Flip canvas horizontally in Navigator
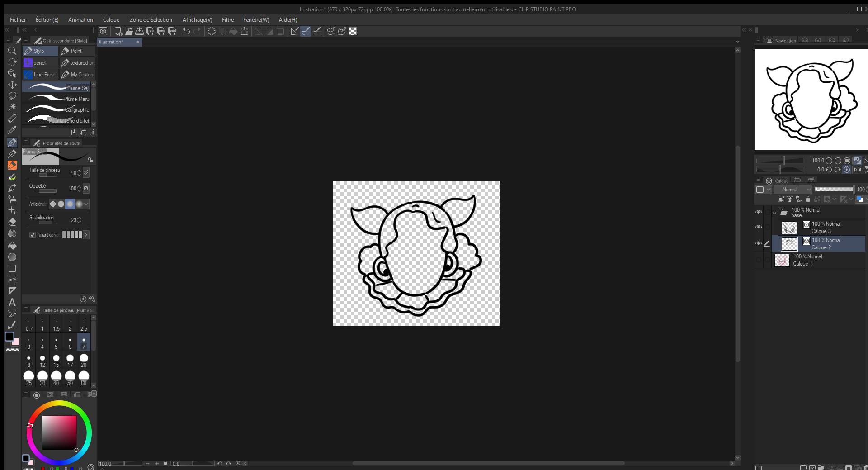868x470 pixels. [x=858, y=170]
